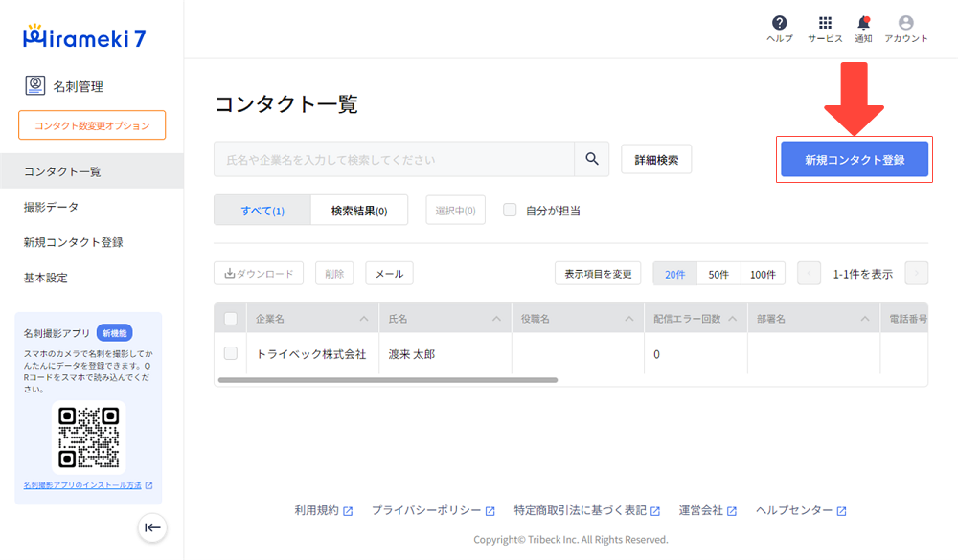Go to previous page arrow
This screenshot has height=560, width=958.
click(x=809, y=274)
